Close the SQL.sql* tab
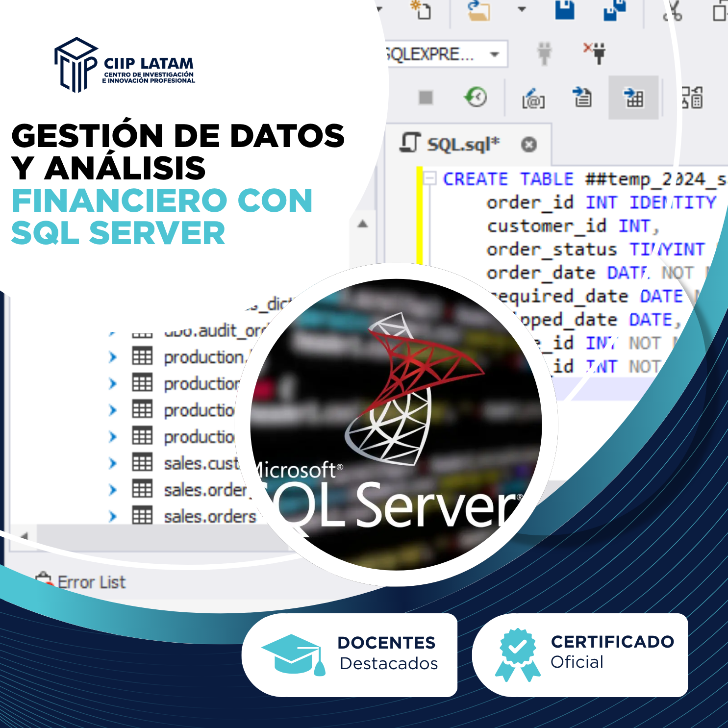 tap(528, 145)
